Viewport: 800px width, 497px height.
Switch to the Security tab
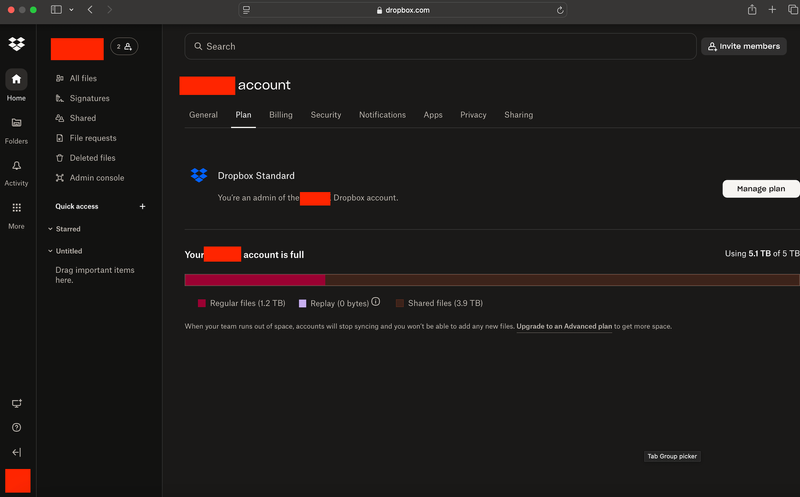click(326, 115)
